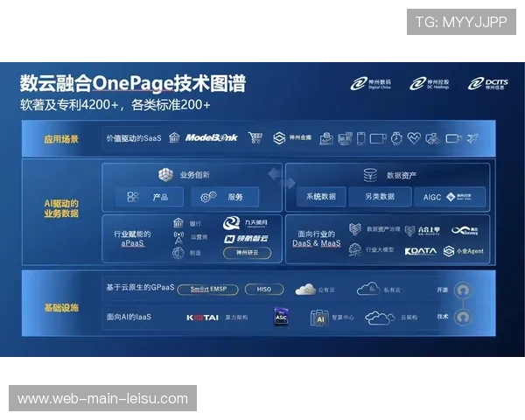
Task: Click the 运营商 antenna tower icon
Action: pyautogui.click(x=178, y=238)
